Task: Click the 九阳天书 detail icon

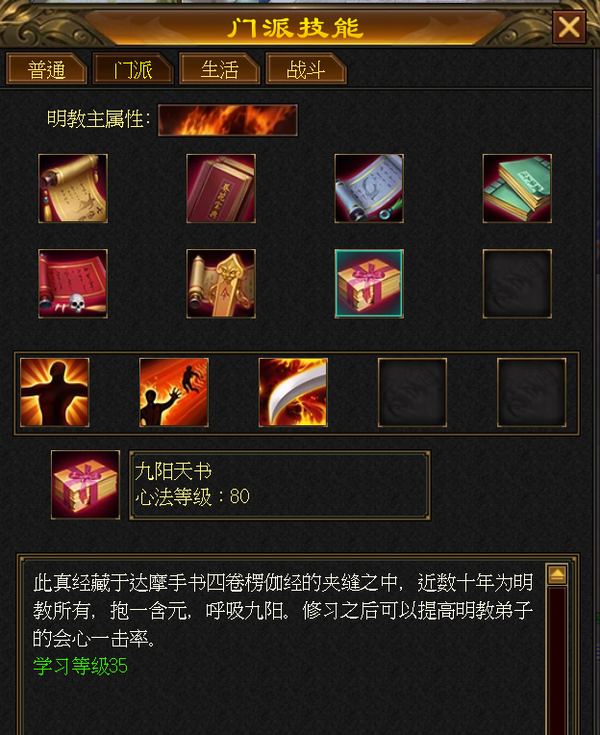Action: pos(85,485)
